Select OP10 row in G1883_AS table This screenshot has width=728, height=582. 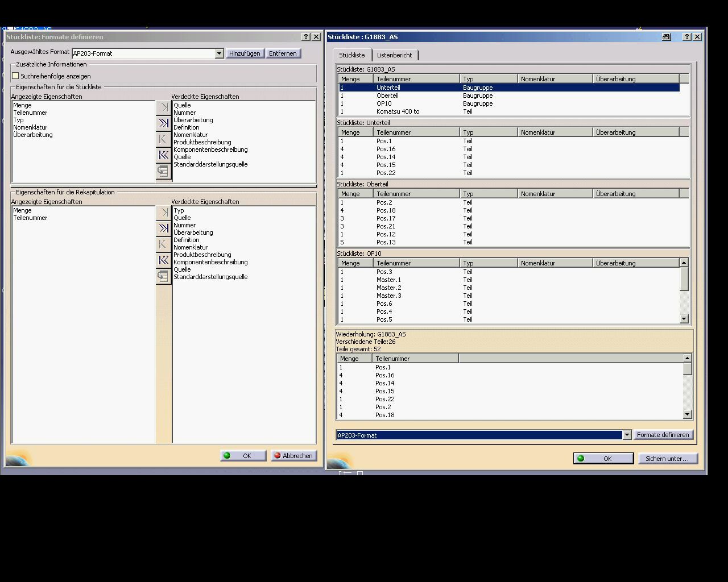[509, 103]
